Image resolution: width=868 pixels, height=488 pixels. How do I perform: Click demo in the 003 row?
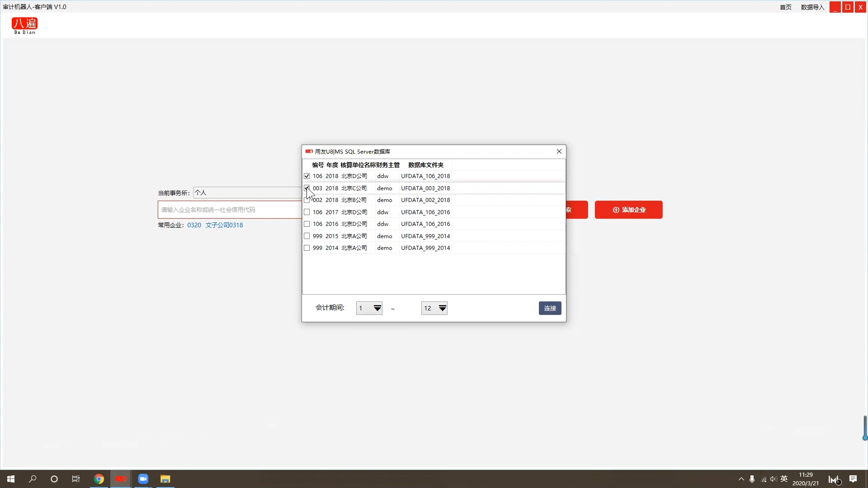click(385, 188)
